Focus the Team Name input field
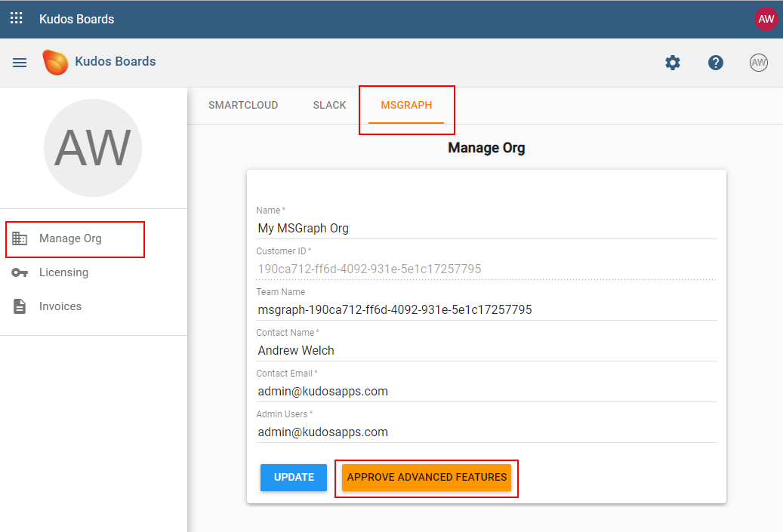Screen dimensions: 783x532 [487, 310]
